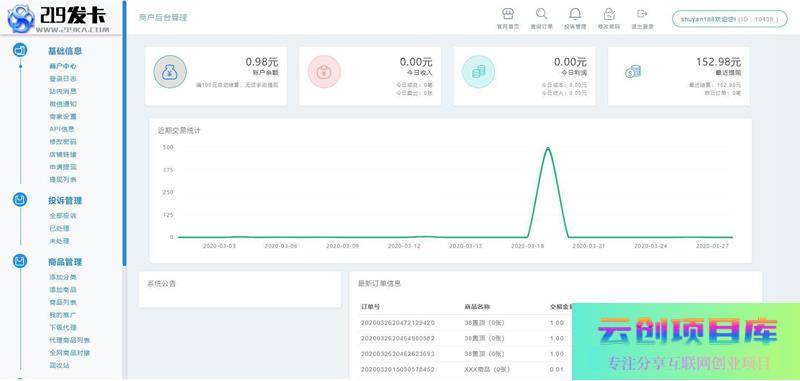Screen dimensions: 800x381
Task: Open 微信通知 in sidebar
Action: click(63, 104)
